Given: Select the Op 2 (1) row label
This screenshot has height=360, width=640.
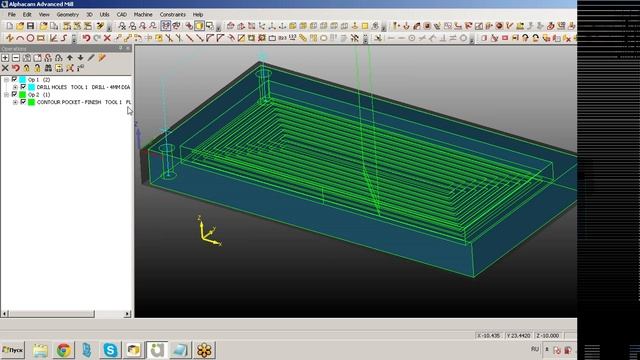Looking at the screenshot, I should click(39, 95).
